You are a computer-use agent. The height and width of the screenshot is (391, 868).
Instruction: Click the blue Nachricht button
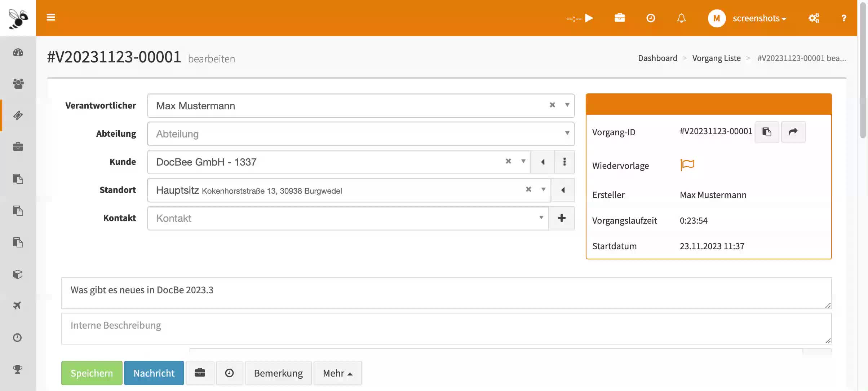(154, 373)
